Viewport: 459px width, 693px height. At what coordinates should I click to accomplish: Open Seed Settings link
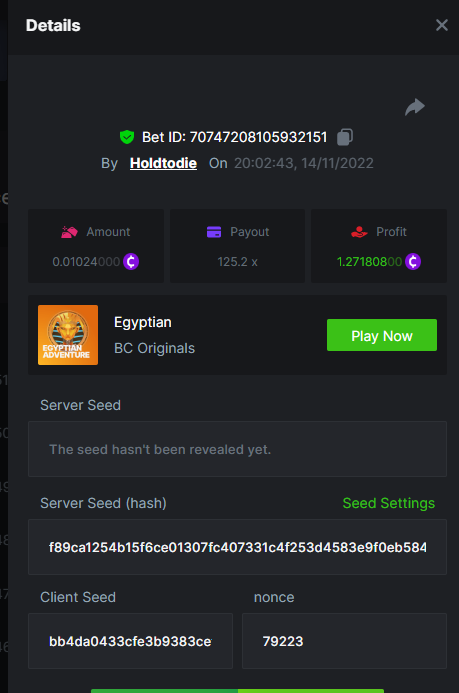pyautogui.click(x=389, y=503)
